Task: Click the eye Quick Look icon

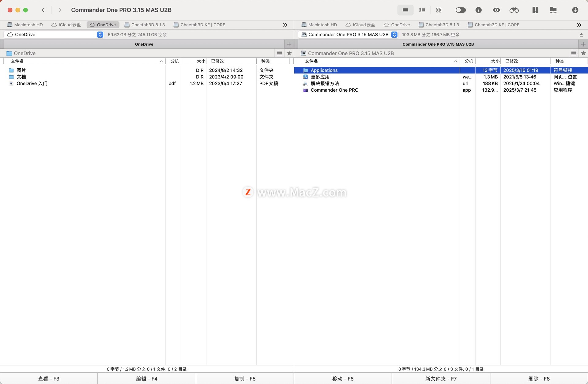Action: point(496,10)
